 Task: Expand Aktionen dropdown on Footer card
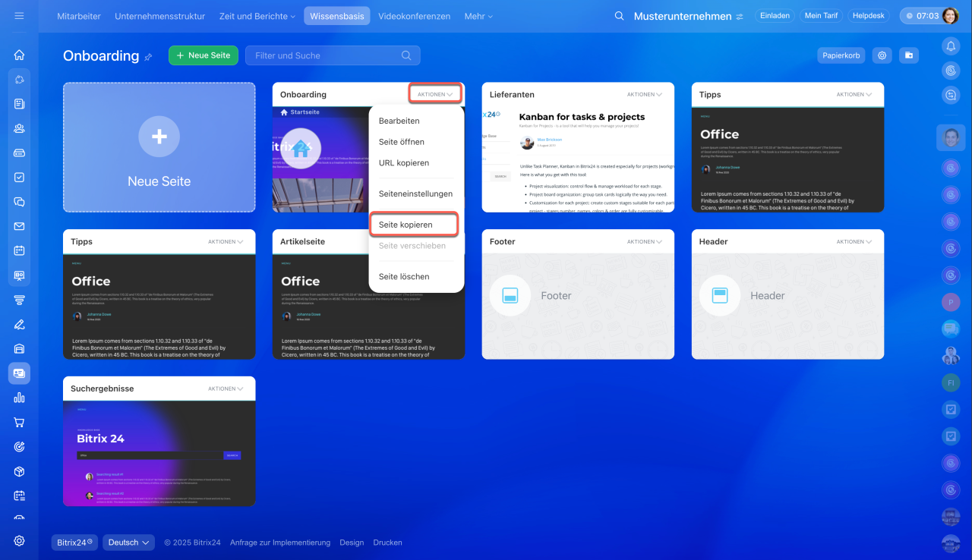click(644, 242)
